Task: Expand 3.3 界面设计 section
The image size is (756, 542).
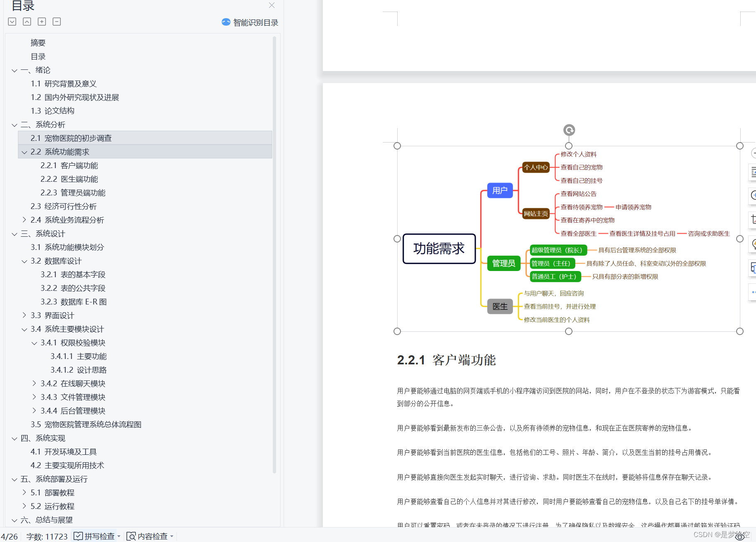Action: (x=24, y=315)
